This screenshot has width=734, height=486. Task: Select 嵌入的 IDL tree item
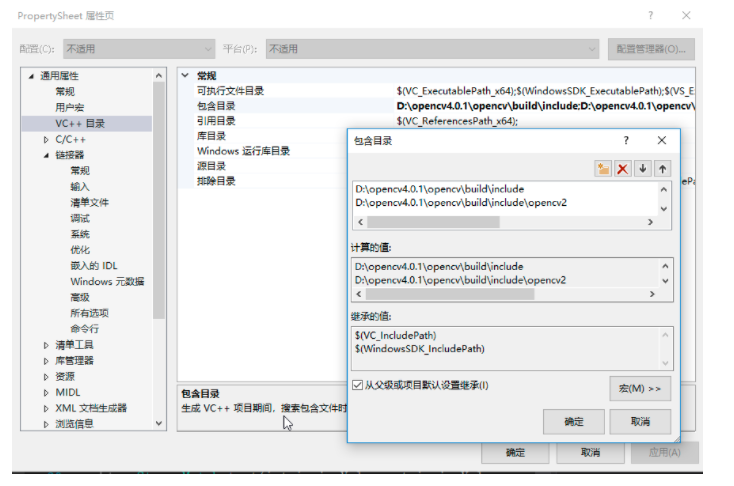pyautogui.click(x=94, y=265)
